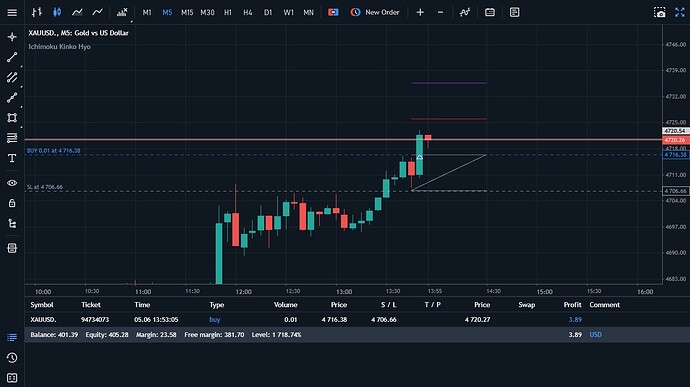Click the delete objects icon in sidebar
Viewport: 690px width, 387px height.
12,248
